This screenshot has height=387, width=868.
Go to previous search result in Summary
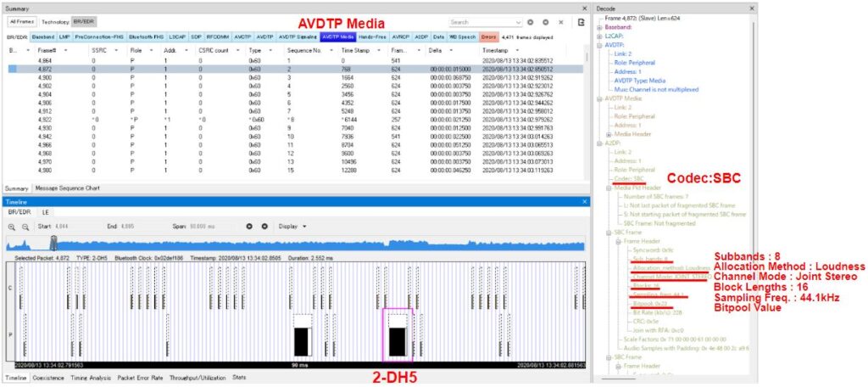point(531,22)
